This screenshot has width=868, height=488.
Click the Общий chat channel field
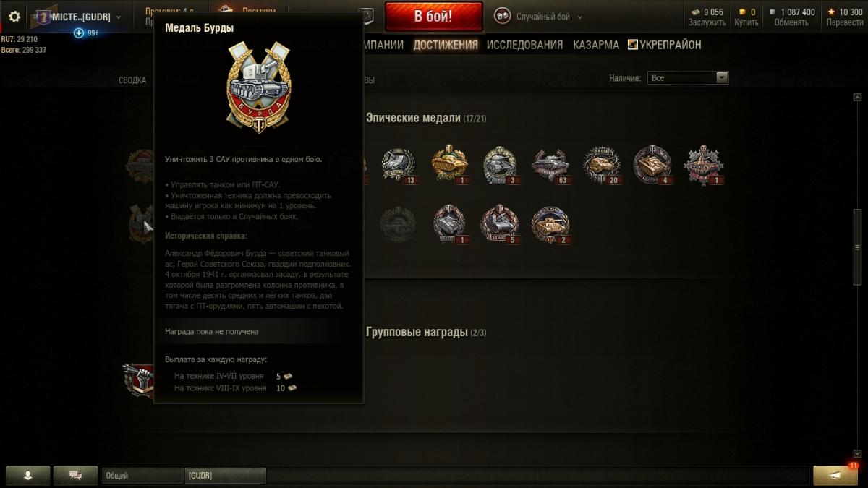[142, 476]
